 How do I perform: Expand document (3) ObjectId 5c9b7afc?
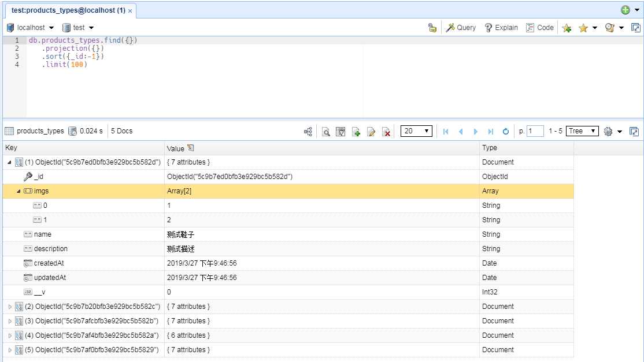10,321
